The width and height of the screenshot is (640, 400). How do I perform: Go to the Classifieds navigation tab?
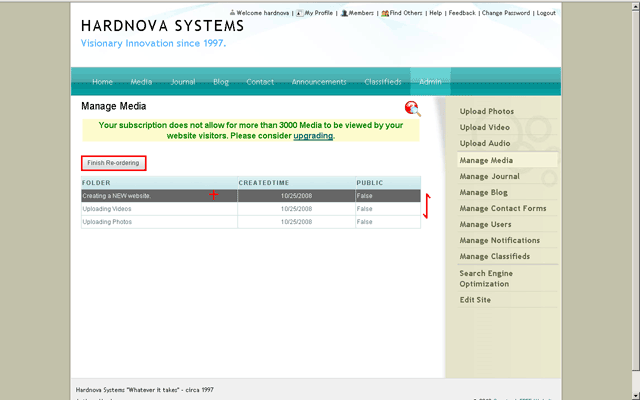pyautogui.click(x=382, y=82)
